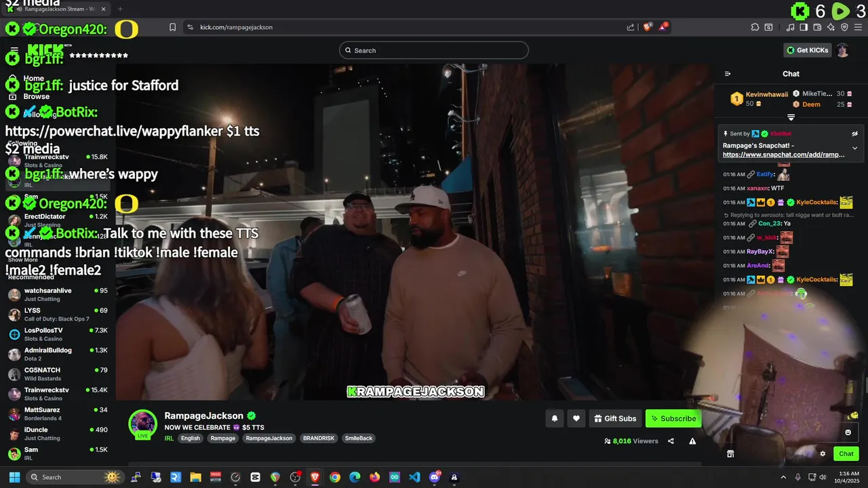The image size is (868, 488).
Task: Open Microsoft Edge from the taskbar
Action: click(x=355, y=477)
